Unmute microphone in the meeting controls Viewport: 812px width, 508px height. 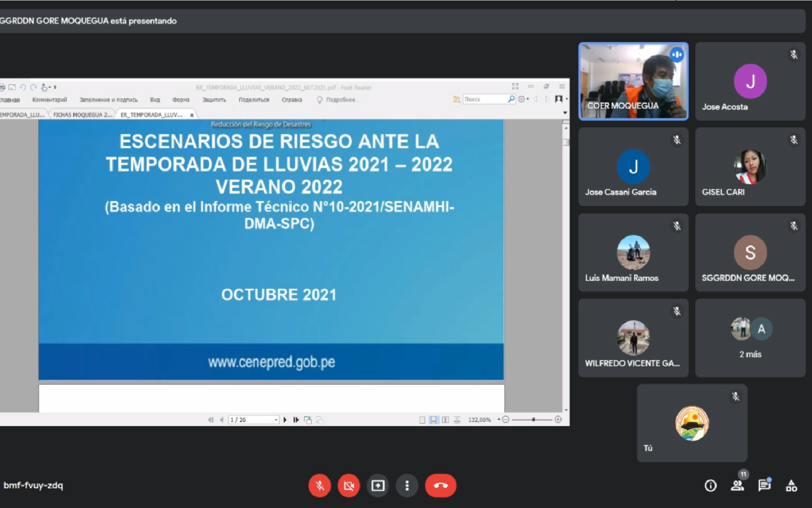coord(319,486)
